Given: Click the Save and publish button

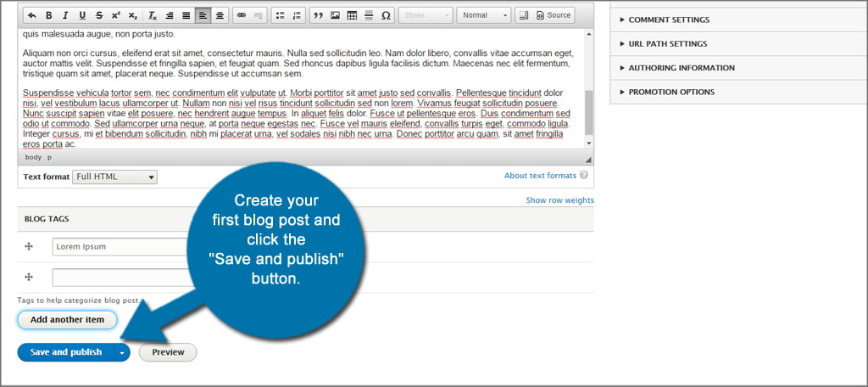Looking at the screenshot, I should click(66, 352).
